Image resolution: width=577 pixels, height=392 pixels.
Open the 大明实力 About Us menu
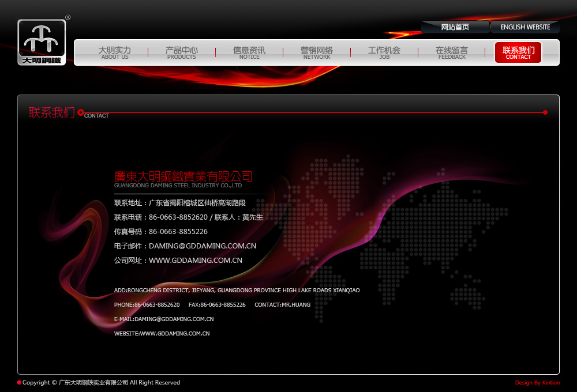click(115, 52)
